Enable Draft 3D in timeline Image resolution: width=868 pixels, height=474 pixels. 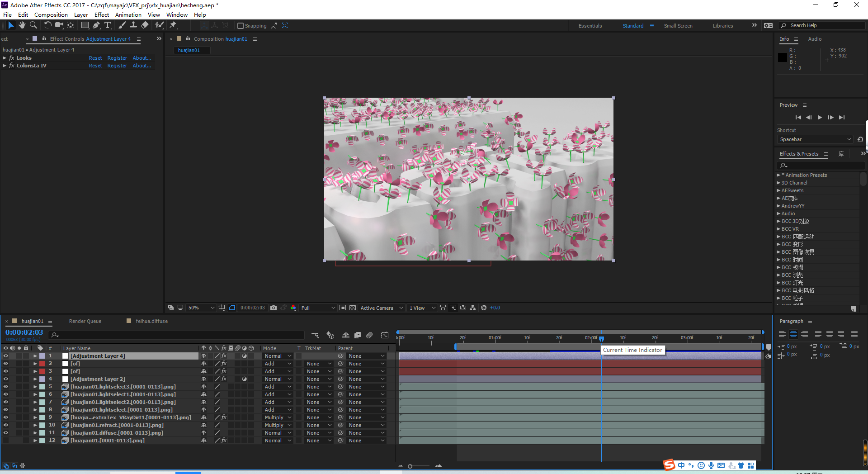coord(330,335)
